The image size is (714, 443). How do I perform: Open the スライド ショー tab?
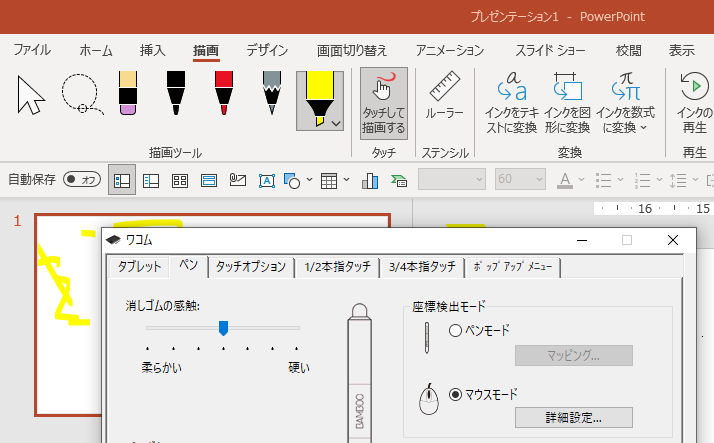click(x=550, y=50)
